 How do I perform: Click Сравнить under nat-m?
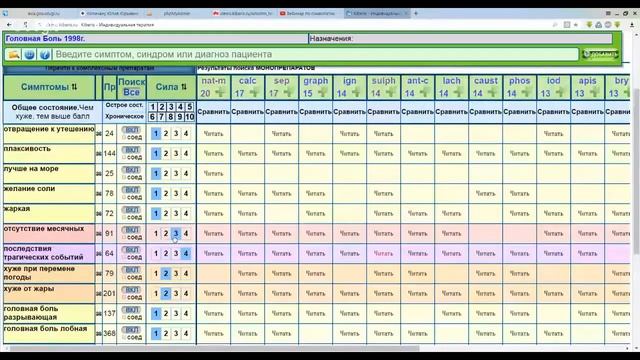click(213, 112)
